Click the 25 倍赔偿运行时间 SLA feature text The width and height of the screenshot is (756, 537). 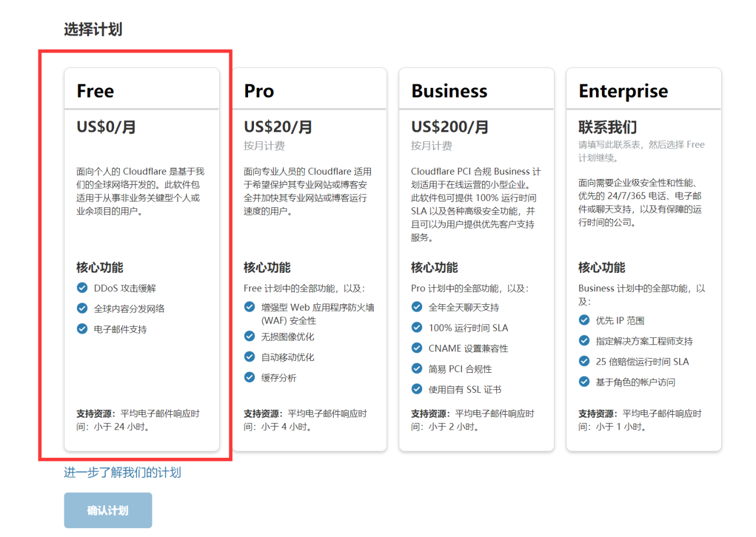(643, 362)
